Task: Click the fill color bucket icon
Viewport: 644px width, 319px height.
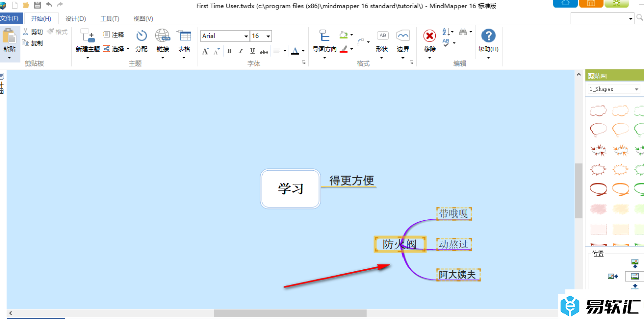Action: 343,35
